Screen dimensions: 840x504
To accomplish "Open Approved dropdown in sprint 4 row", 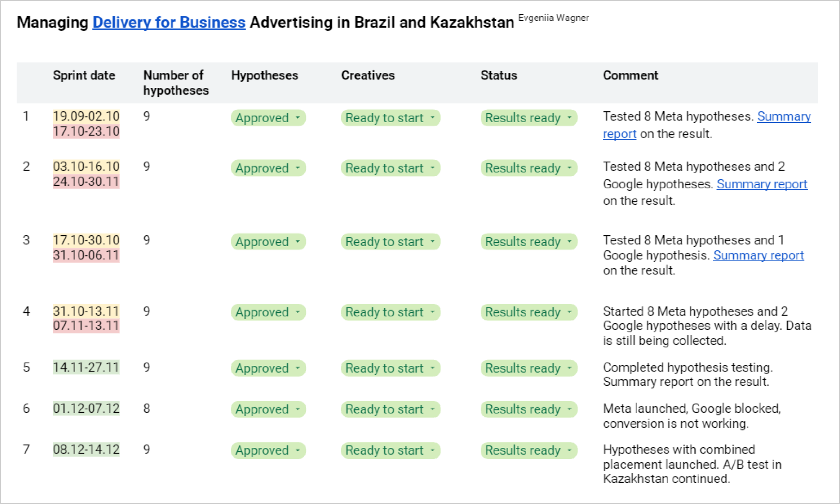I will point(298,312).
